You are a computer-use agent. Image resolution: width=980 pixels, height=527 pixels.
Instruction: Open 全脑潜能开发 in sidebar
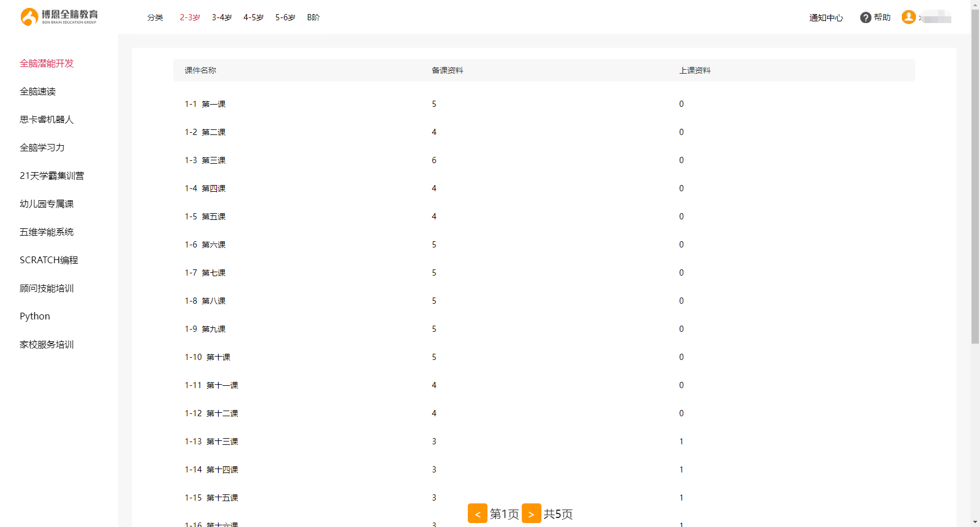(47, 64)
